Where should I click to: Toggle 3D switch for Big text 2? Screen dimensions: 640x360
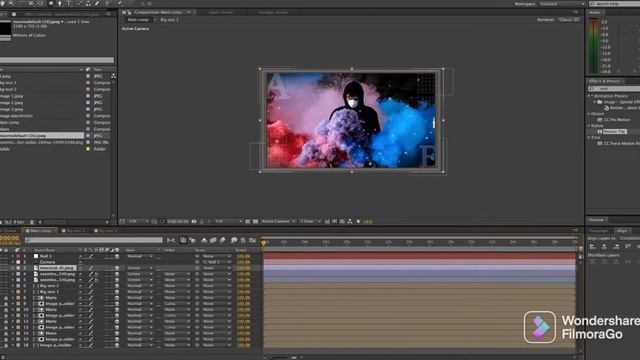[117, 286]
